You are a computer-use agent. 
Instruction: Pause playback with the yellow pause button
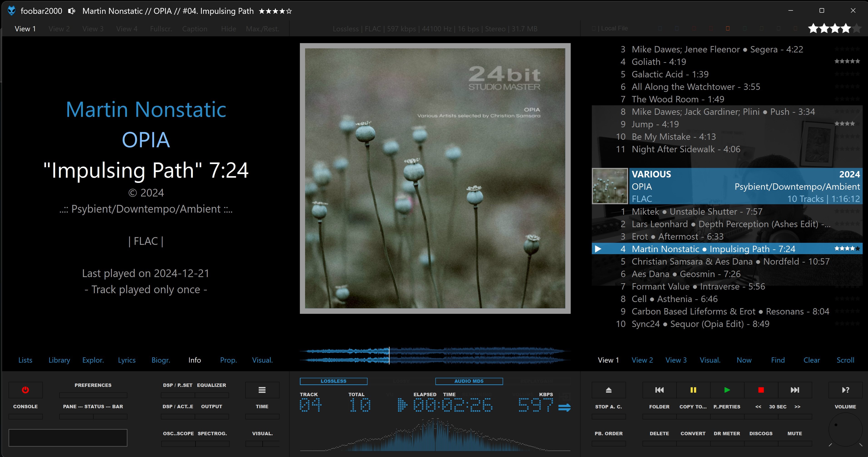pos(693,390)
